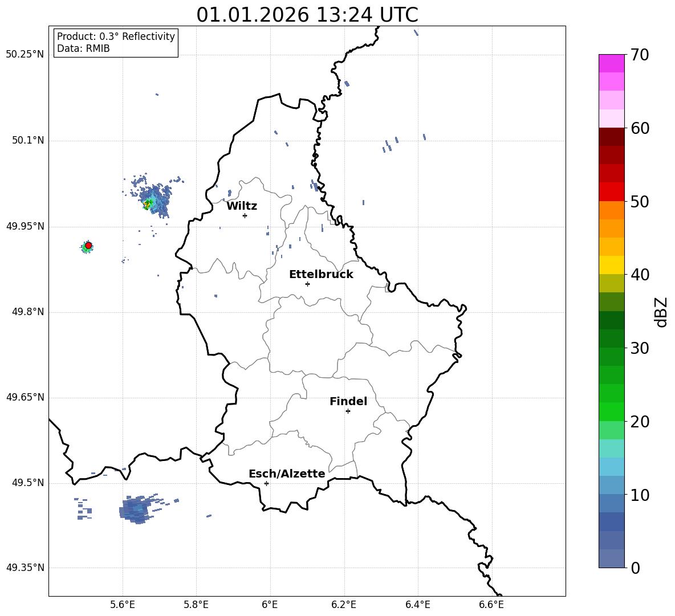Click the 49.65°N latitude label
Image resolution: width=675 pixels, height=616 pixels.
point(25,397)
